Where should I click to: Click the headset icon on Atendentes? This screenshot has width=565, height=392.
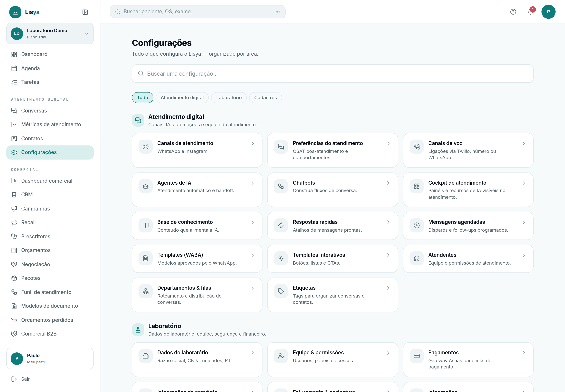point(416,258)
